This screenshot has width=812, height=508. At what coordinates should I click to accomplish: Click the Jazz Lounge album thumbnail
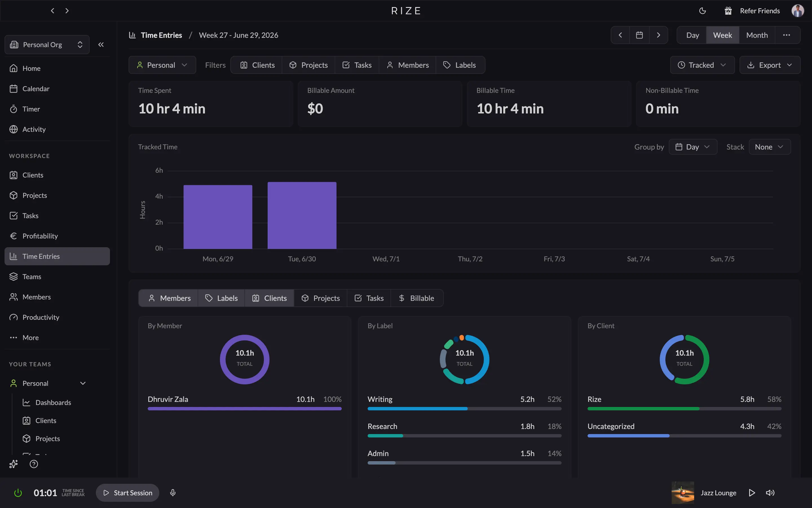pos(683,493)
